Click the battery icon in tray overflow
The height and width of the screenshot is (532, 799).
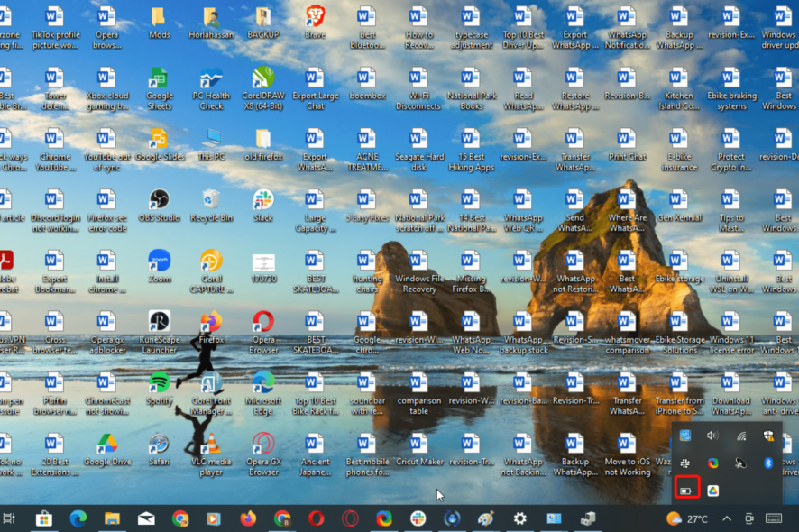[686, 490]
